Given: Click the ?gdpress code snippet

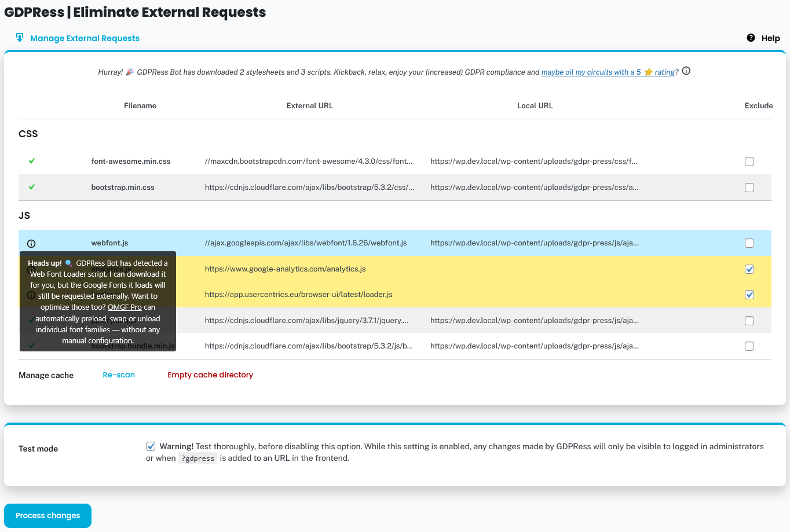Looking at the screenshot, I should pyautogui.click(x=197, y=458).
